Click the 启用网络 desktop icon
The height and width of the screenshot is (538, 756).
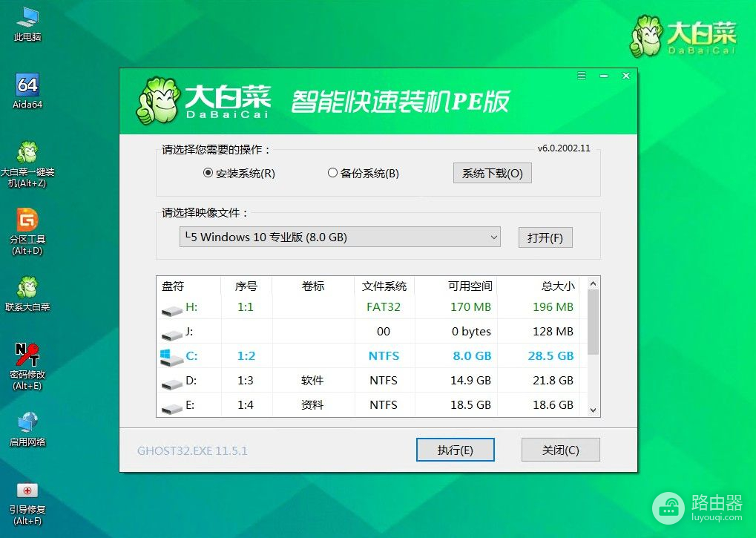[27, 429]
